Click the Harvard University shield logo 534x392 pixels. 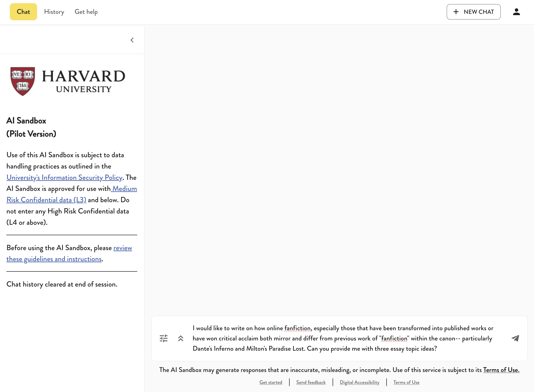tap(23, 81)
